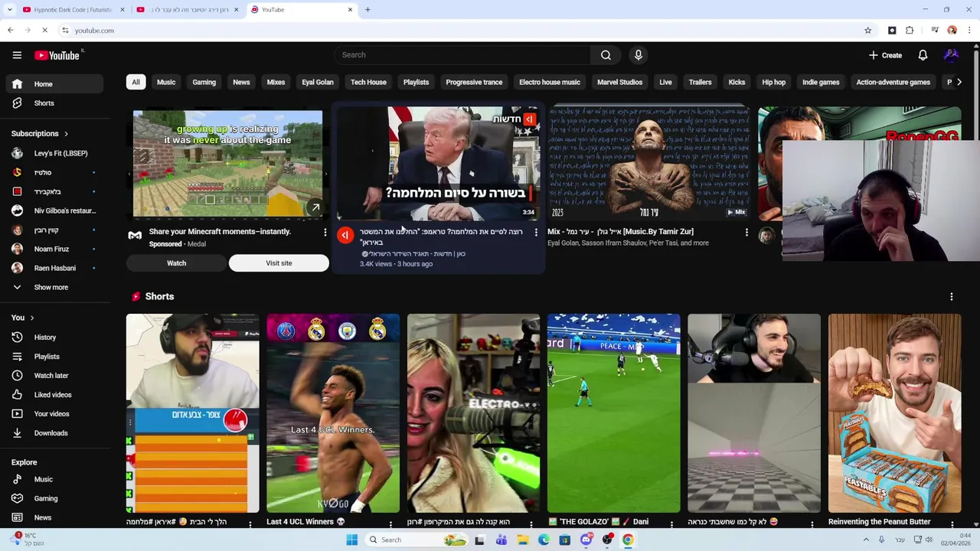Open a new browser tab
980x551 pixels.
click(x=367, y=10)
